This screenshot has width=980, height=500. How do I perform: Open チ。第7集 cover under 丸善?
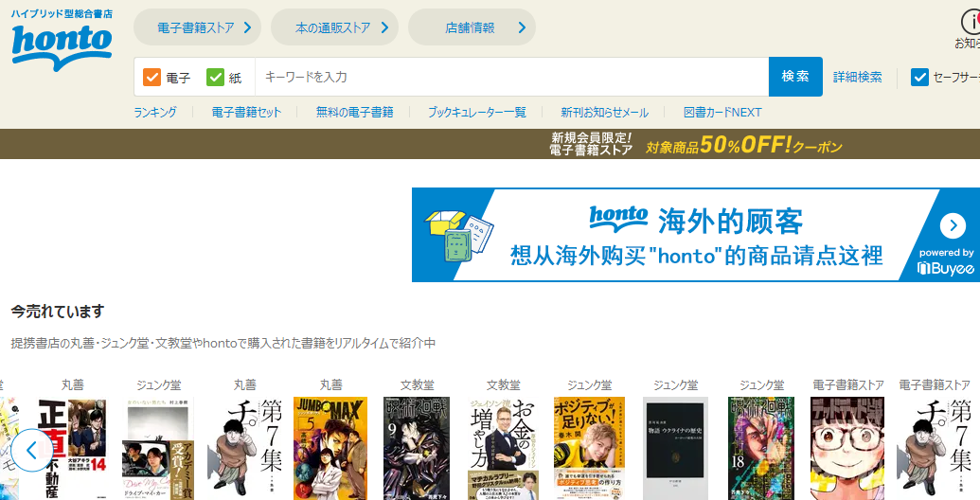[245, 448]
